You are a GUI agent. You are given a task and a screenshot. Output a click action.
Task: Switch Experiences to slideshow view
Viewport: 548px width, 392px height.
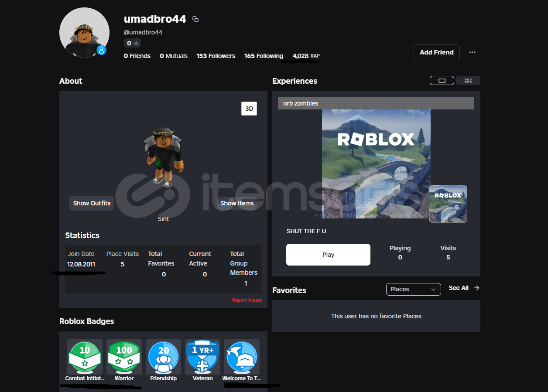click(442, 81)
